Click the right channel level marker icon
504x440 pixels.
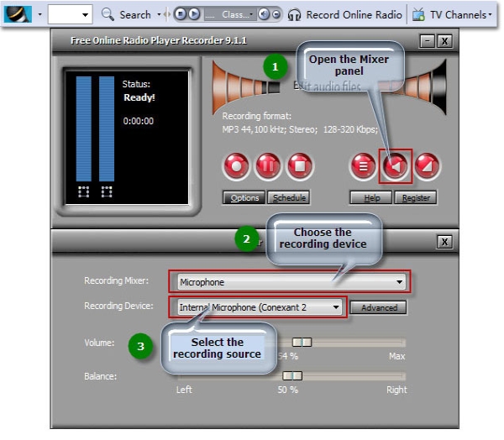pos(107,191)
